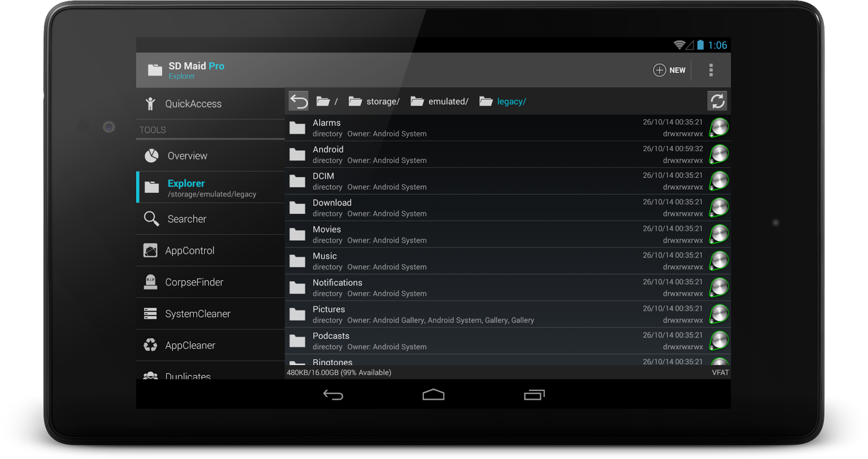Open the Music folder
The width and height of the screenshot is (868, 459).
507,261
